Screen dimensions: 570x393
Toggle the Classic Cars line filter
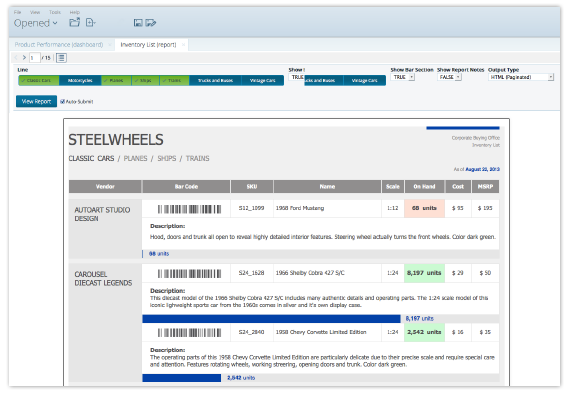coord(39,80)
